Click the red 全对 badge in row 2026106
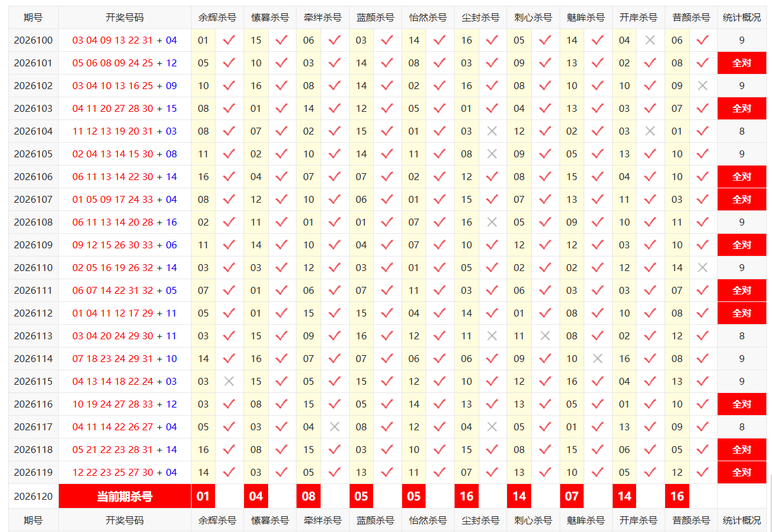 click(742, 177)
